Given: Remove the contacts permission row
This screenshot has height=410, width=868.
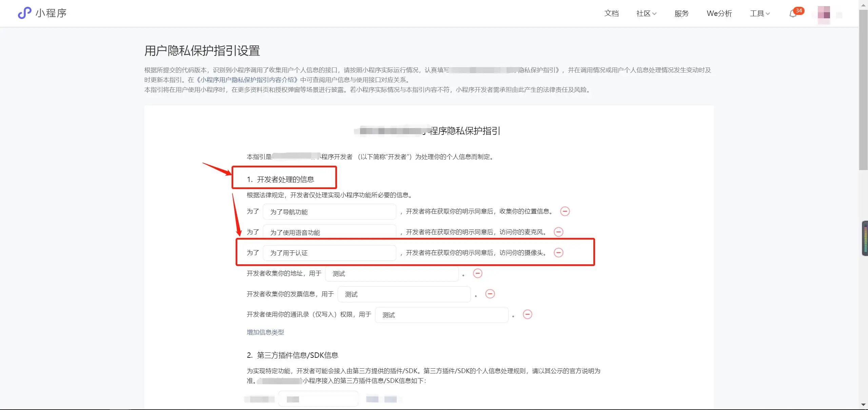Looking at the screenshot, I should 527,315.
